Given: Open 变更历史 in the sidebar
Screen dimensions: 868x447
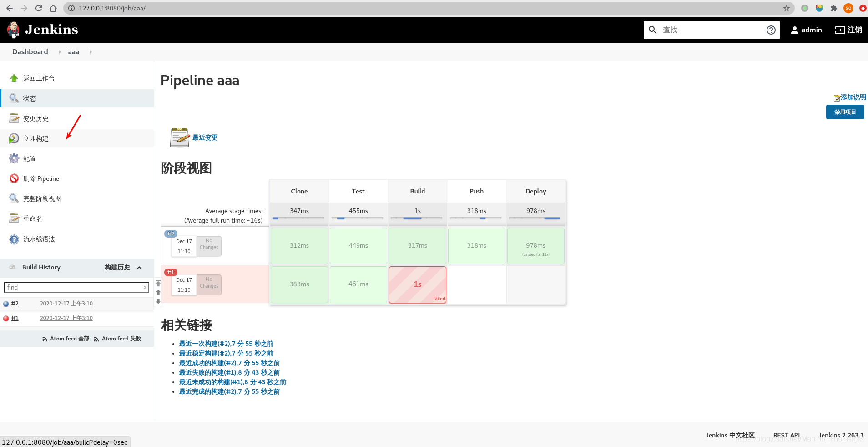Looking at the screenshot, I should pyautogui.click(x=77, y=118).
